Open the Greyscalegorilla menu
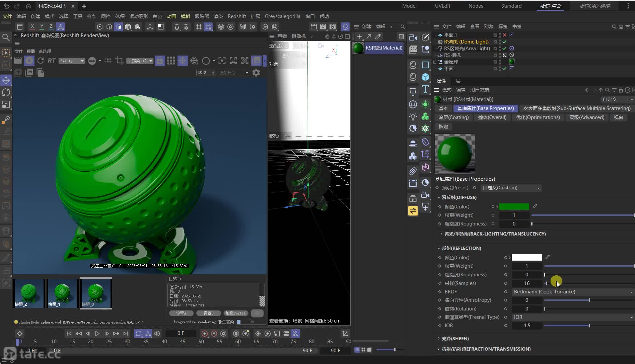This screenshot has width=635, height=364. coord(282,16)
